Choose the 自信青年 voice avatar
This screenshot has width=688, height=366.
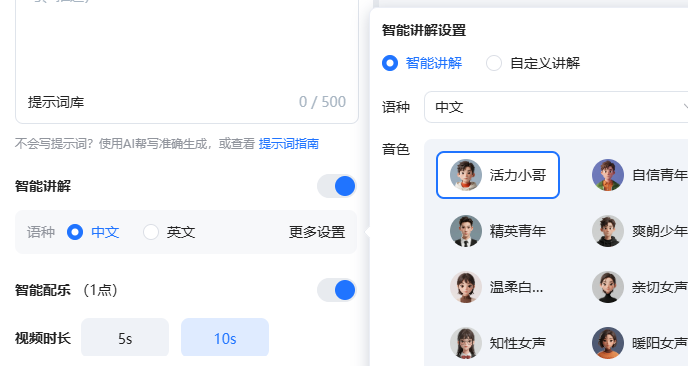pyautogui.click(x=608, y=175)
